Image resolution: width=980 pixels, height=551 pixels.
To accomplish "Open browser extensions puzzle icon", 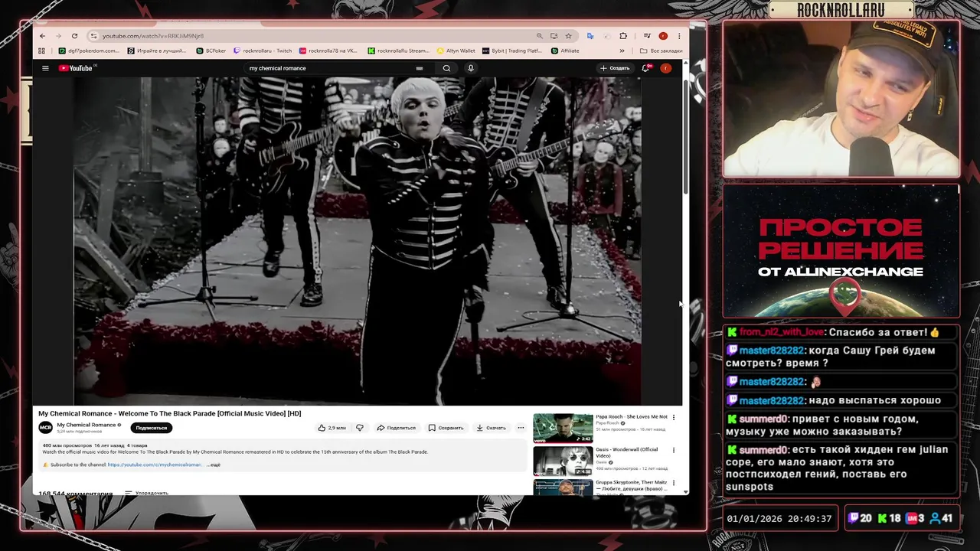I will pos(623,36).
